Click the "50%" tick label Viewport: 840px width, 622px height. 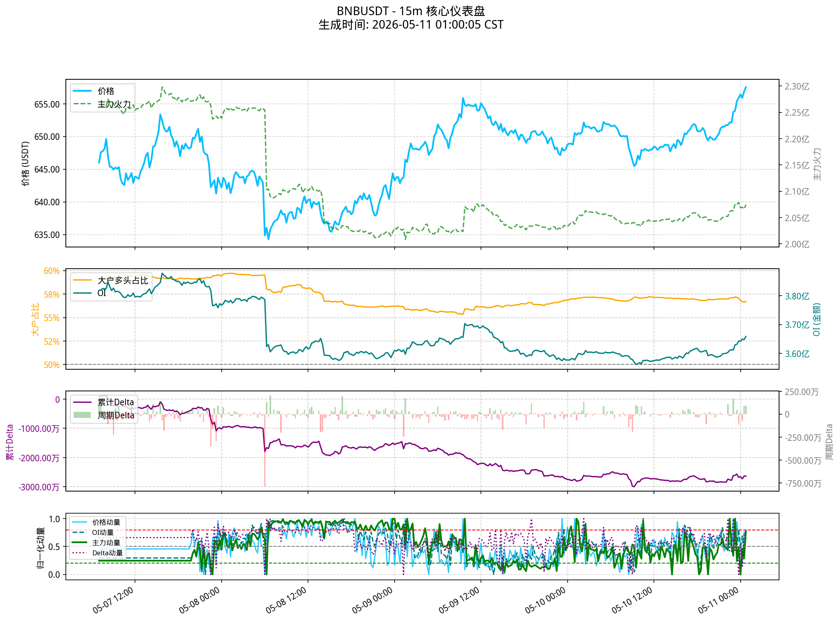pyautogui.click(x=52, y=365)
